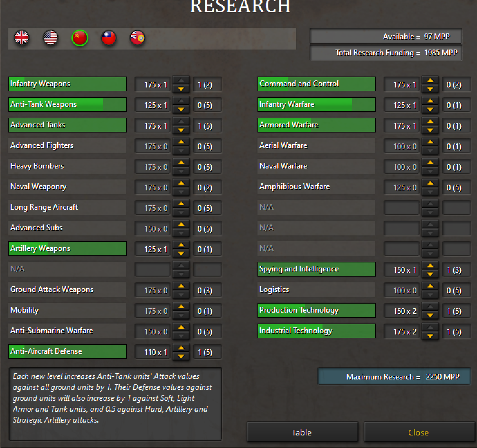
Task: Increase Infantry Warfare research with up arrow
Action: 430,101
